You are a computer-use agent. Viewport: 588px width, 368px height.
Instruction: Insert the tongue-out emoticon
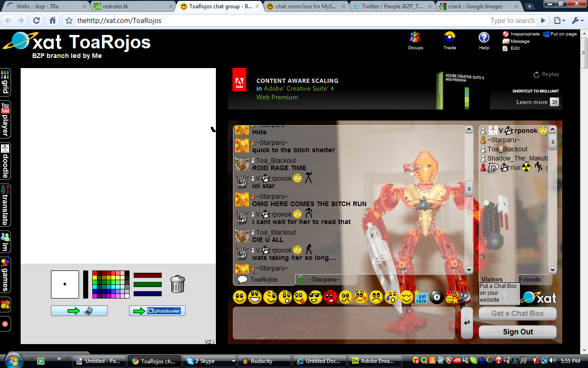(300, 298)
